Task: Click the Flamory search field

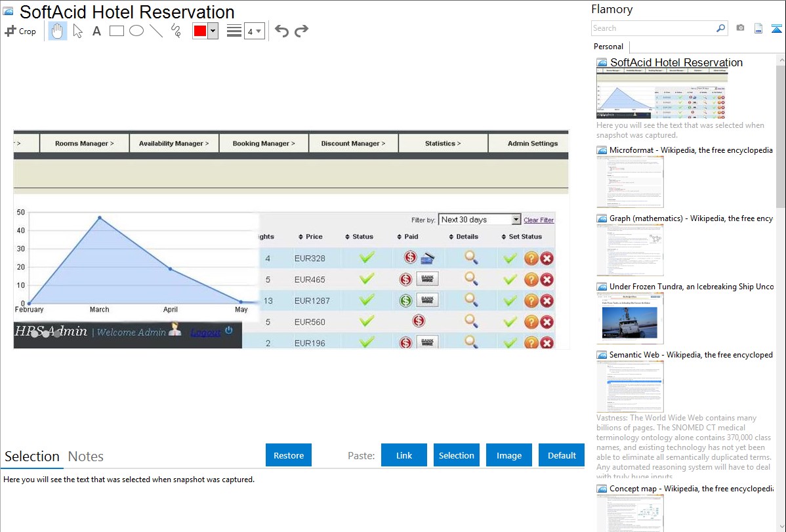Action: pyautogui.click(x=653, y=28)
